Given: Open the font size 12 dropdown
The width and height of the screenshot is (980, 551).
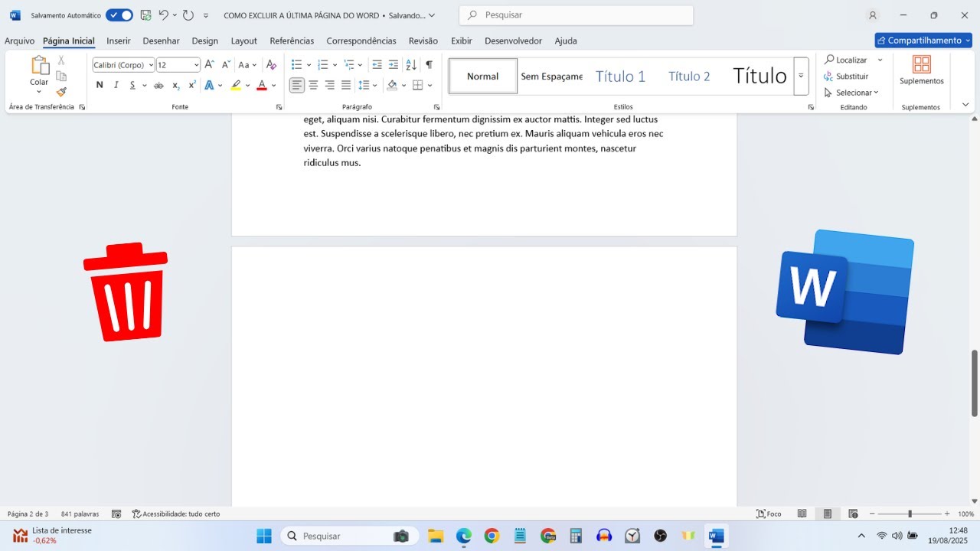Looking at the screenshot, I should pos(196,65).
